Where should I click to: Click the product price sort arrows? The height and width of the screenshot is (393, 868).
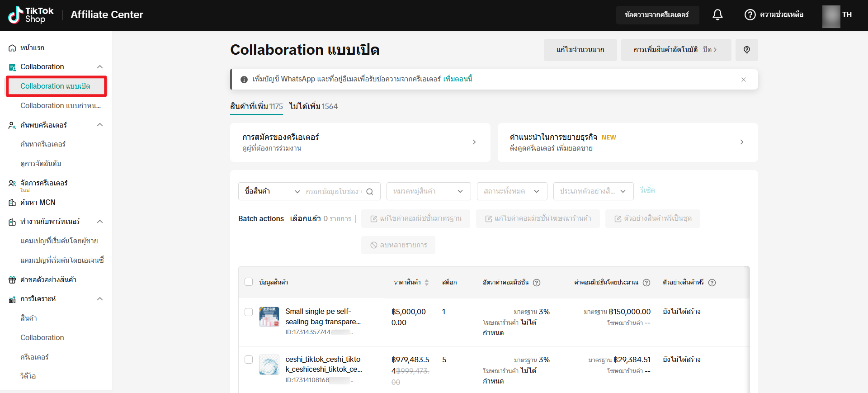[426, 283]
